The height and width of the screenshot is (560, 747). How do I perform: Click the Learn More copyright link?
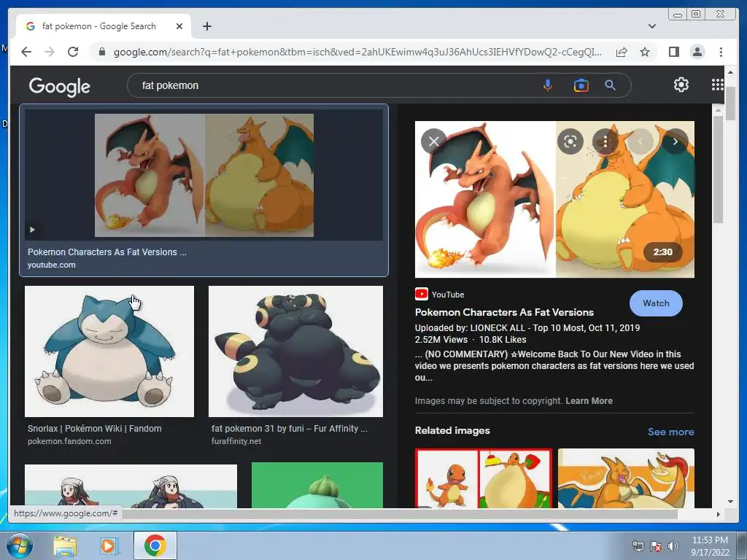tap(589, 401)
